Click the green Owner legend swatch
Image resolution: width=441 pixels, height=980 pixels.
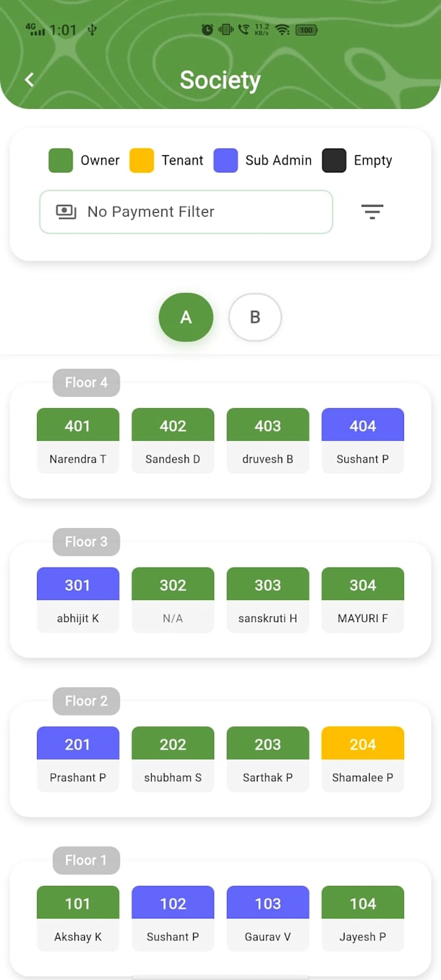[61, 160]
